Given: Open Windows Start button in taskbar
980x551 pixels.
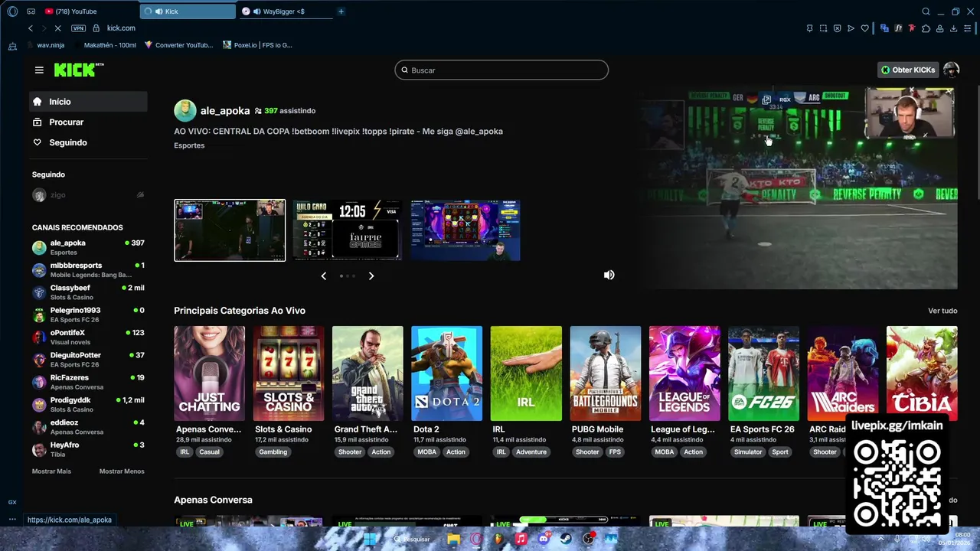Looking at the screenshot, I should (371, 539).
